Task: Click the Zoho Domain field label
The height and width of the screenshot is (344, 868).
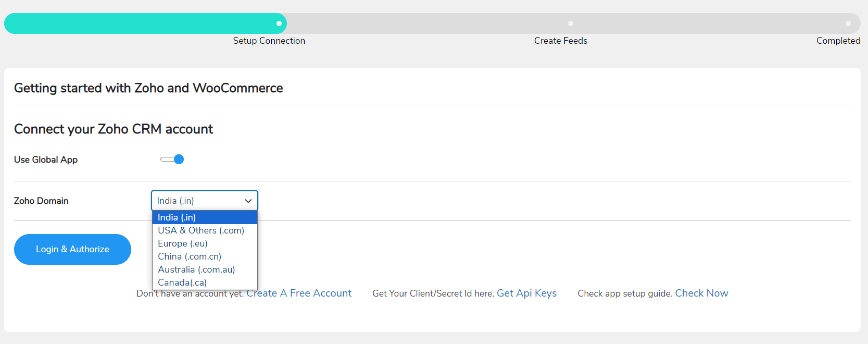Action: 41,201
